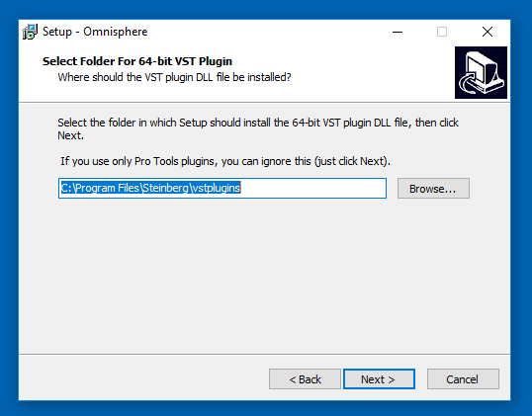This screenshot has height=416, width=532.
Task: Click the Next button to continue
Action: (x=379, y=379)
